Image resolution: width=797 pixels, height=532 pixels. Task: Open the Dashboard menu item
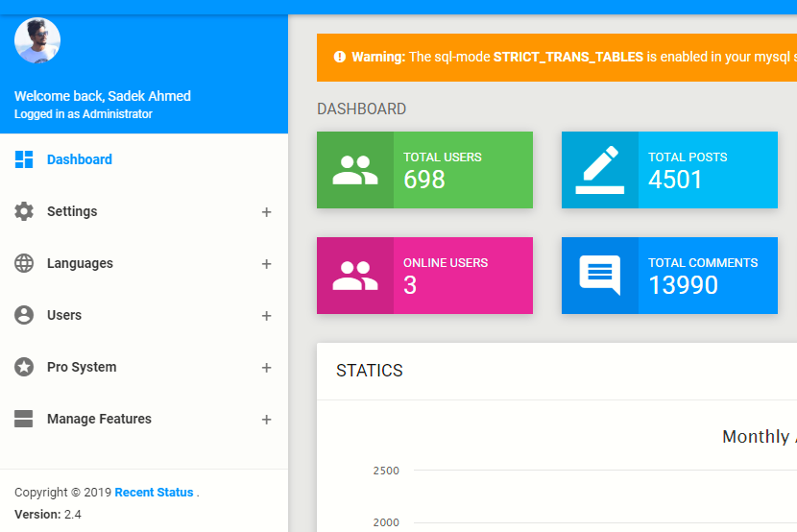(x=80, y=159)
